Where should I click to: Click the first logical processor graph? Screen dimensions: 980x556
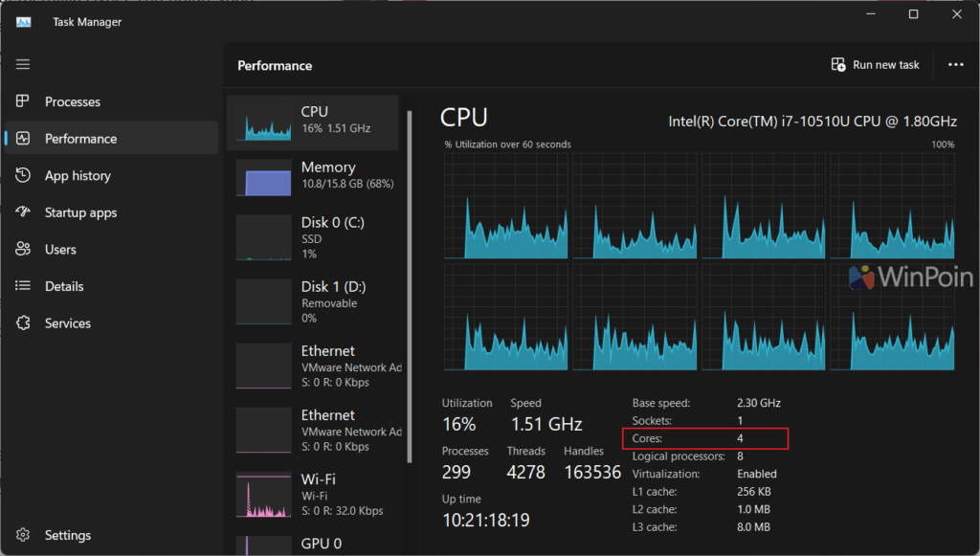point(505,207)
